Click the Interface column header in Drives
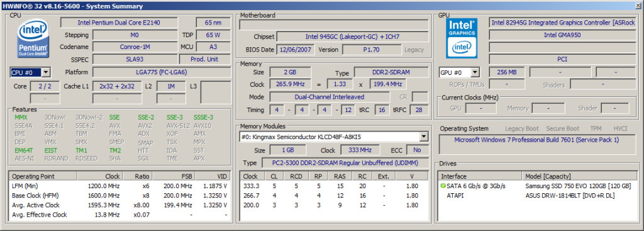The width and height of the screenshot is (644, 231). (x=480, y=176)
